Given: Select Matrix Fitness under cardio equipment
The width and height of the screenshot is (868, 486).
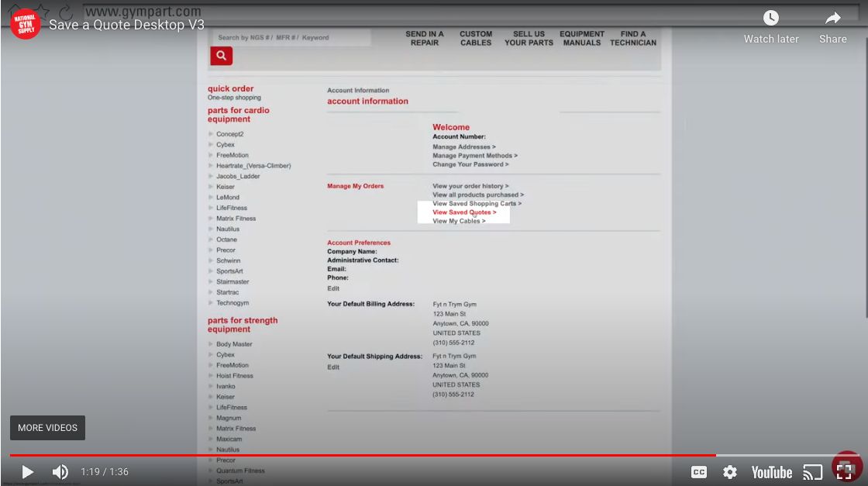Looking at the screenshot, I should tap(236, 219).
